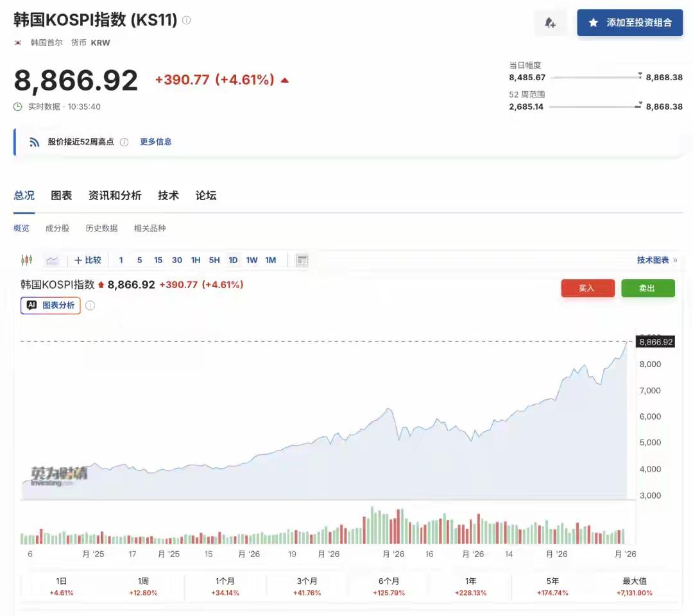Select the 5年 performance range
The image size is (693, 616).
coord(552,587)
